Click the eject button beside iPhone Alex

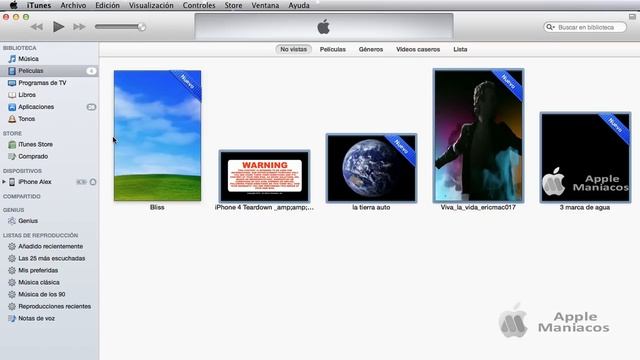93,182
